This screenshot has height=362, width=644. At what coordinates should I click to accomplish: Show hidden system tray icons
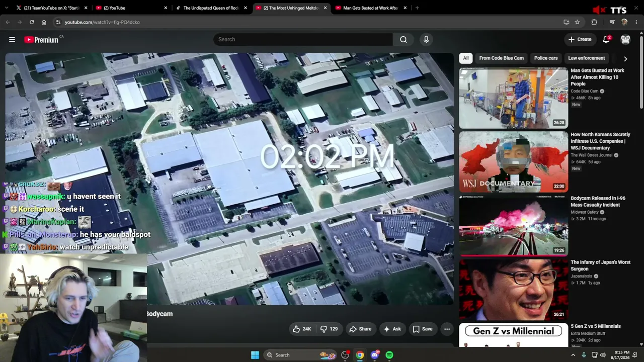click(x=573, y=355)
